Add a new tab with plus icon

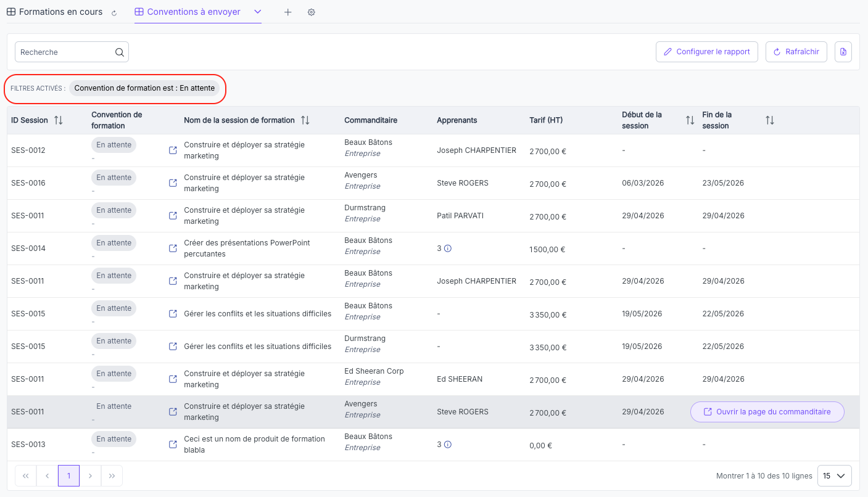click(x=287, y=12)
